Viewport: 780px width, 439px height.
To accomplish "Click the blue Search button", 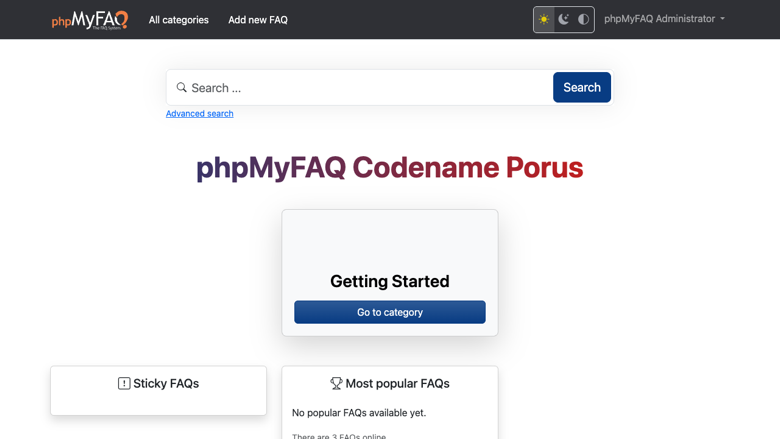I will click(x=582, y=88).
